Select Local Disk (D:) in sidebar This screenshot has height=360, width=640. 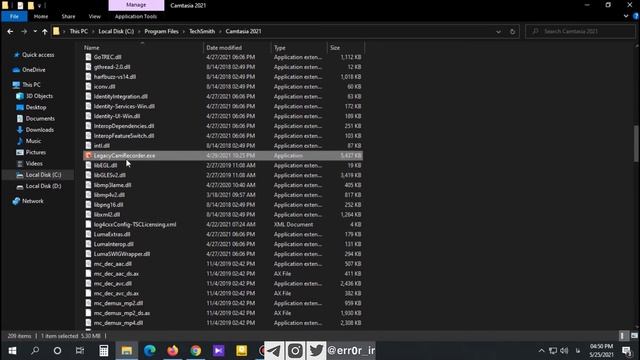43,186
